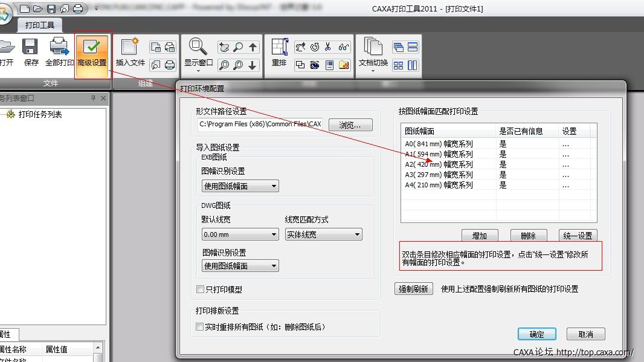The image size is (644, 362).
Task: Click the printer icon in quick access toolbar
Action: [x=78, y=8]
